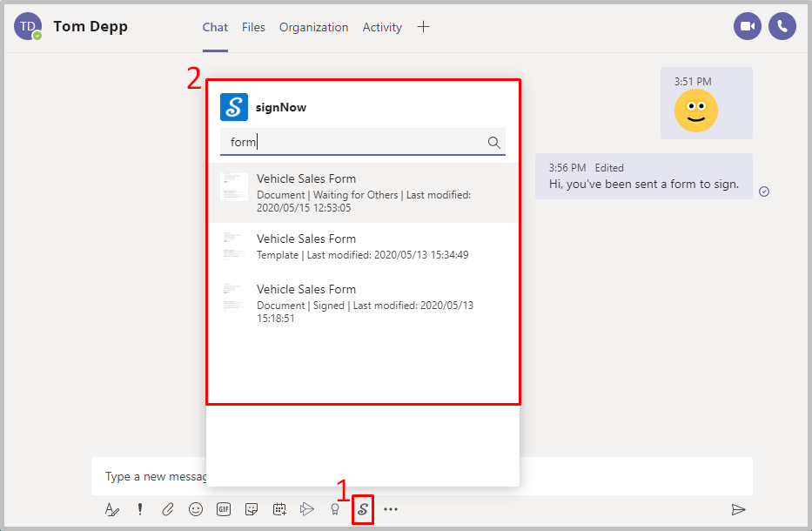Click thumbnail of Signed Vehicle Sales Form
Viewport: 812px width, 531px height.
[x=234, y=298]
